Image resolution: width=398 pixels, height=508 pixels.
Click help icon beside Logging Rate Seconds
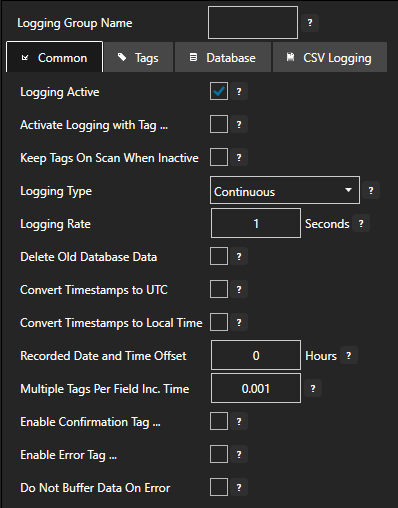361,223
